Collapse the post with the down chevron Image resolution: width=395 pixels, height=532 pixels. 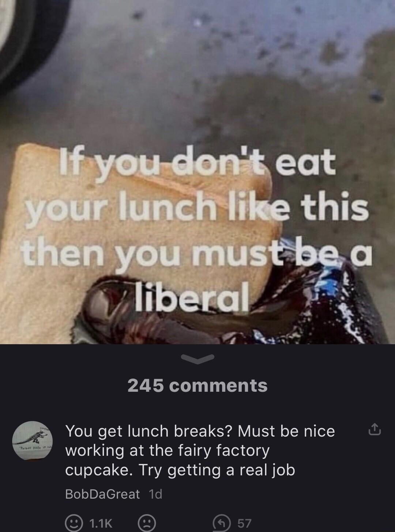tap(198, 359)
